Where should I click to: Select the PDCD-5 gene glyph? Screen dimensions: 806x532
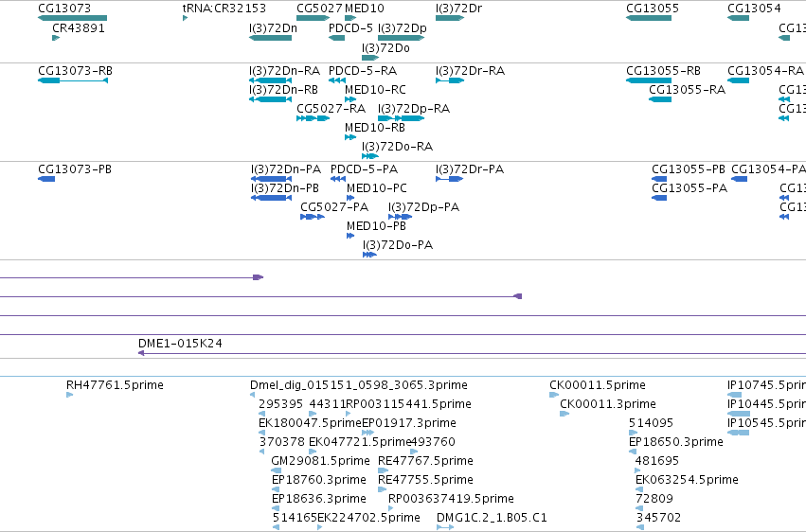pyautogui.click(x=336, y=38)
